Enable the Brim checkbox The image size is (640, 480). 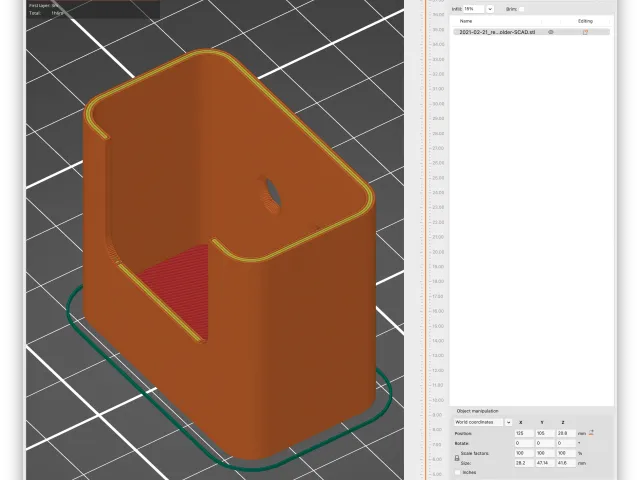pyautogui.click(x=522, y=9)
